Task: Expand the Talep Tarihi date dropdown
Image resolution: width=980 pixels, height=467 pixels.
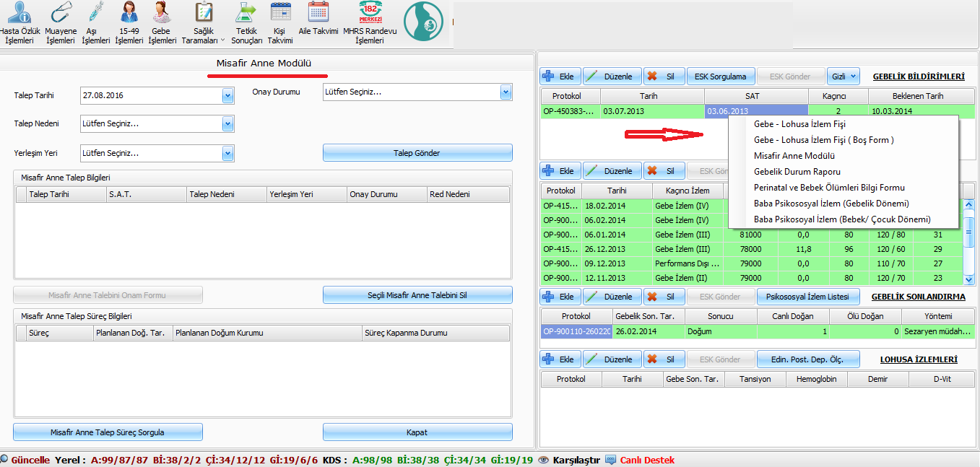Action: pos(228,95)
